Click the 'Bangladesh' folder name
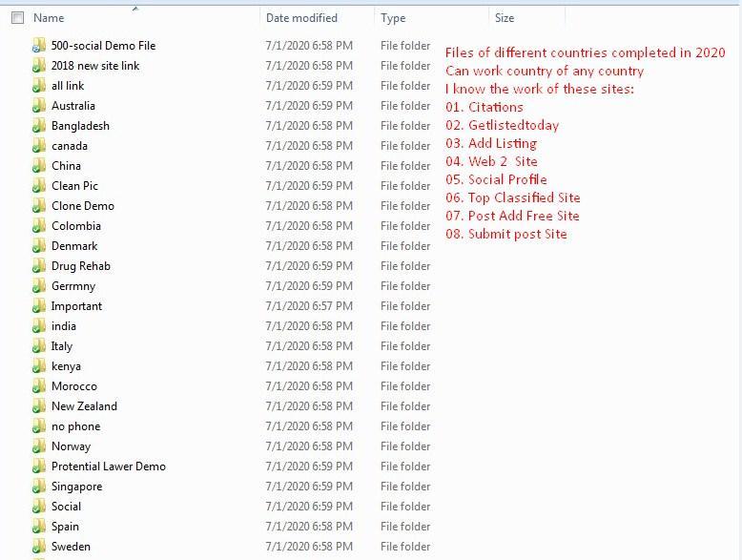Viewport: 742px width, 560px height. pos(80,125)
